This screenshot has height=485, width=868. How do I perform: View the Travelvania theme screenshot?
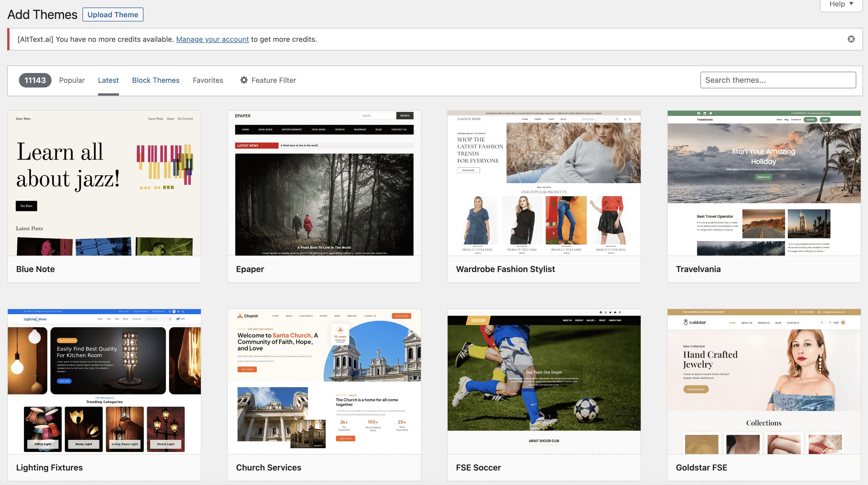click(x=764, y=183)
